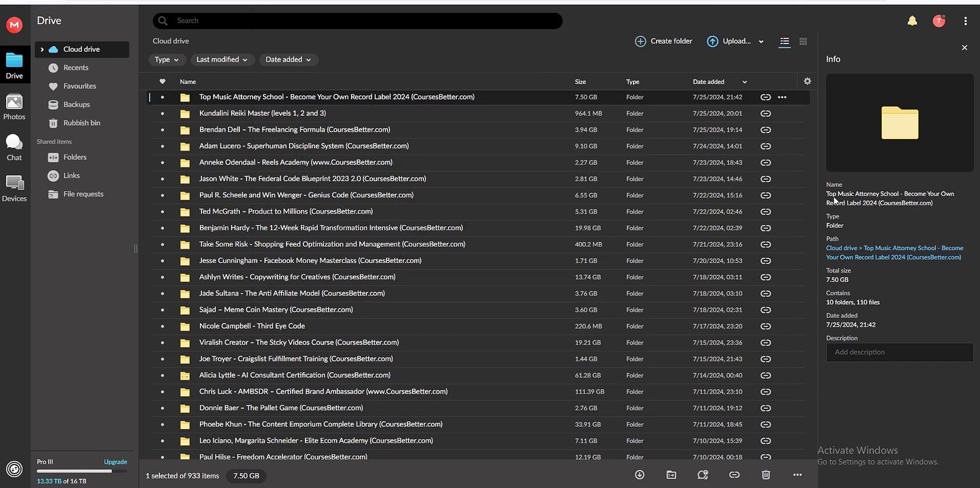Toggle favourite dot for Benjamin Hardy folder
The height and width of the screenshot is (488, 980).
click(162, 228)
